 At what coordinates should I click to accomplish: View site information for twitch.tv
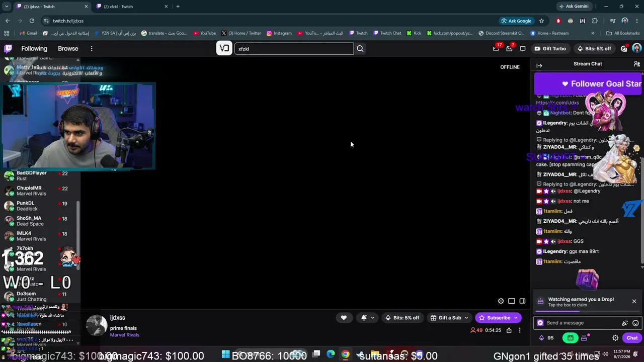click(46, 21)
